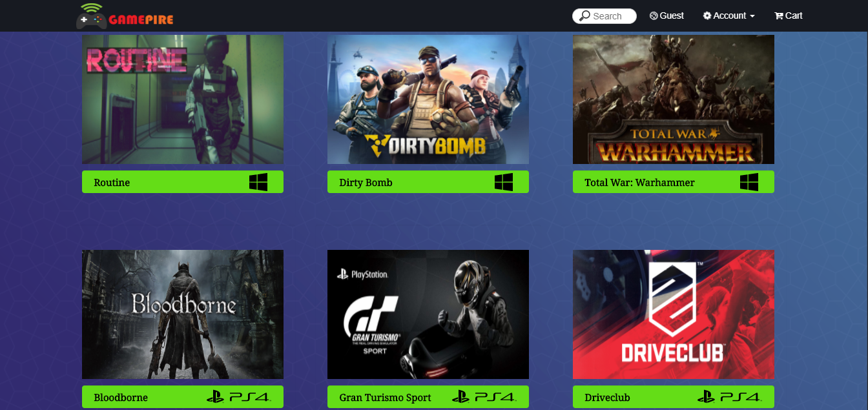Click the Windows icon beside Dirty Bomb

pyautogui.click(x=504, y=182)
